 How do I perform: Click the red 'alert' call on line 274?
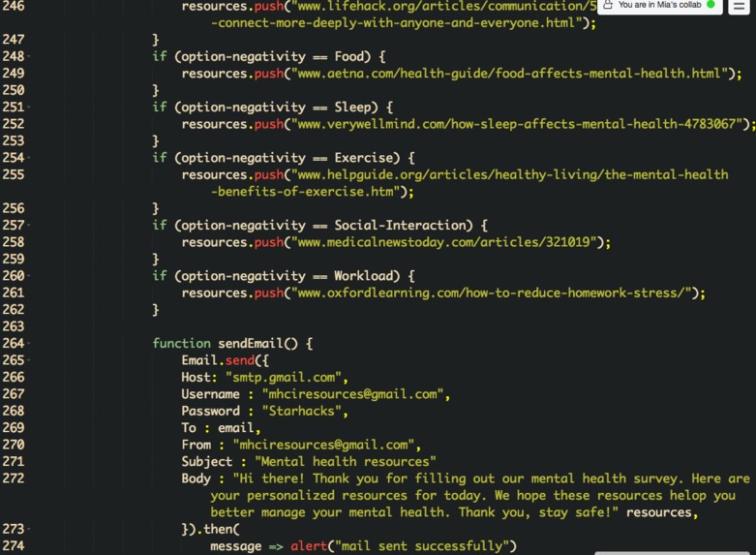coord(309,546)
